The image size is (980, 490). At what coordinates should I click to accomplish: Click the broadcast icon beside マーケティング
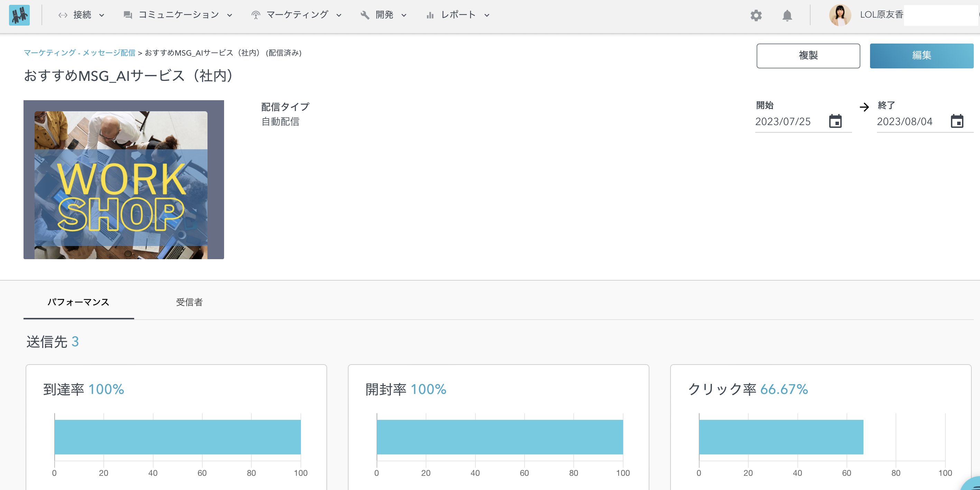256,15
